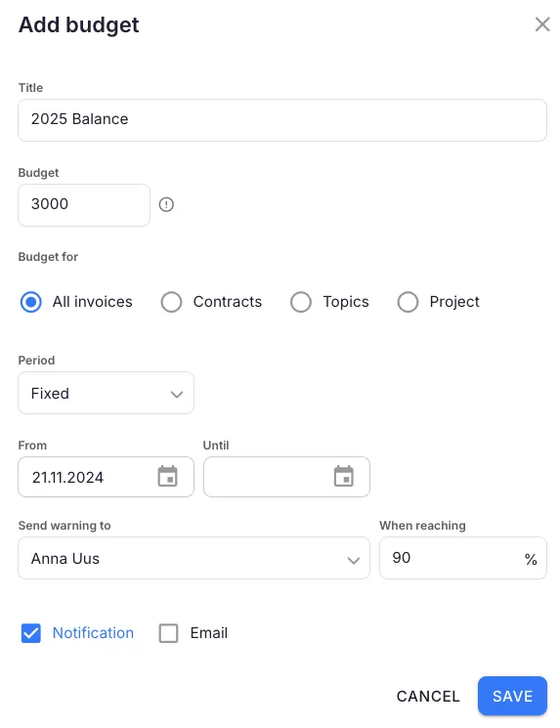Choose the Project radio option
Viewport: 560px width, 728px height.
pos(408,302)
